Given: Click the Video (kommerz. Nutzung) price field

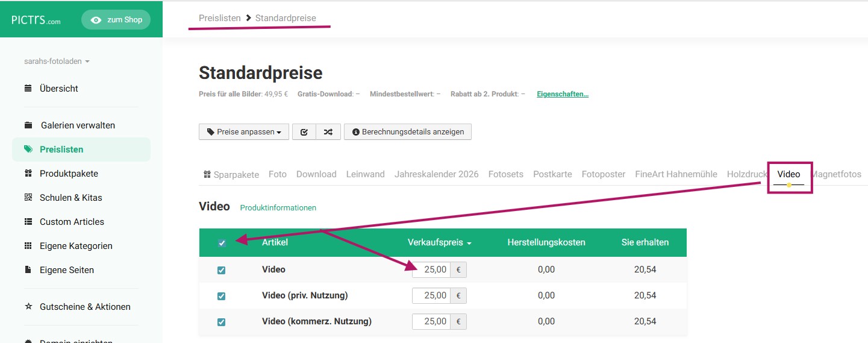Looking at the screenshot, I should pyautogui.click(x=431, y=321).
